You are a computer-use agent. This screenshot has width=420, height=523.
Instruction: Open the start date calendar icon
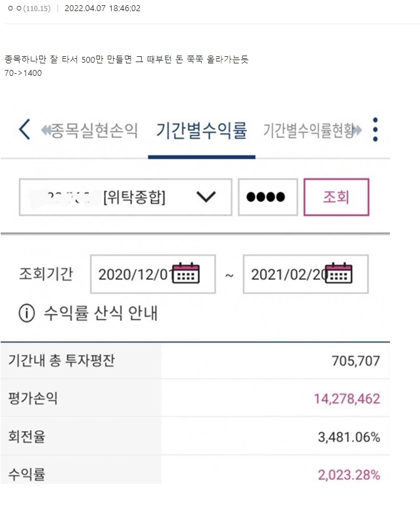click(x=188, y=273)
